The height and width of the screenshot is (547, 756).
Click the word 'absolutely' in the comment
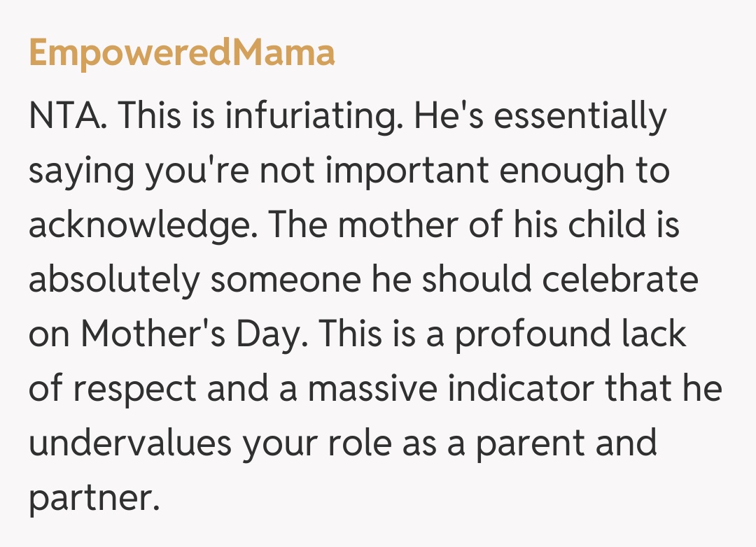tap(113, 280)
